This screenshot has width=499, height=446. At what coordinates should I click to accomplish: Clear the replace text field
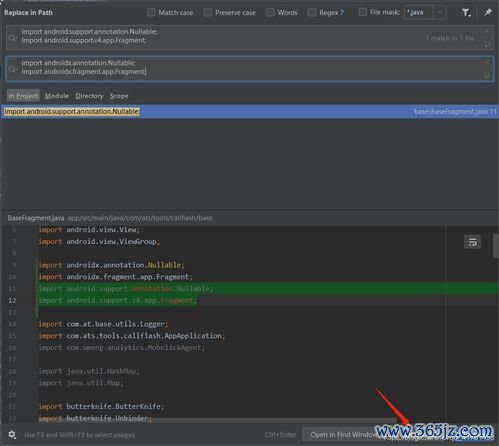pyautogui.click(x=486, y=62)
